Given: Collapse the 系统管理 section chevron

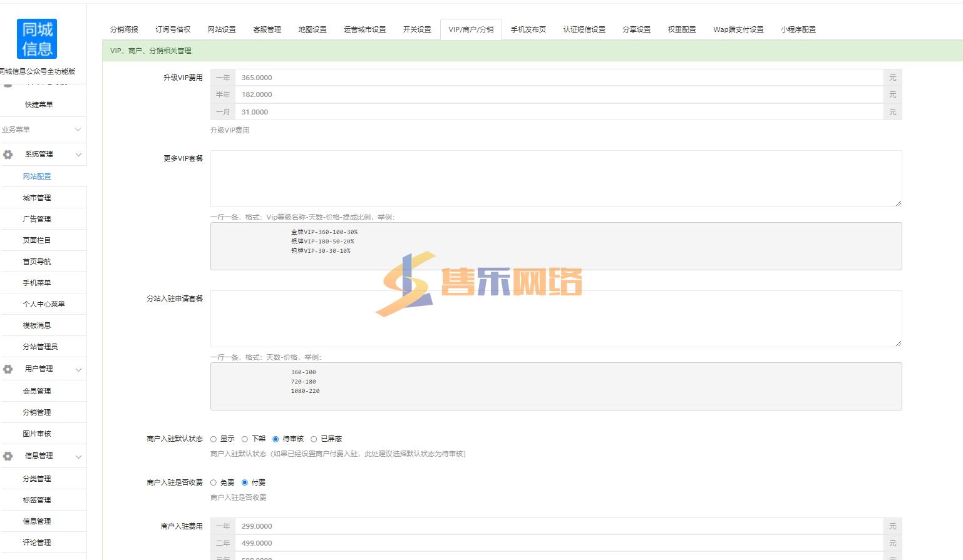Looking at the screenshot, I should click(78, 155).
